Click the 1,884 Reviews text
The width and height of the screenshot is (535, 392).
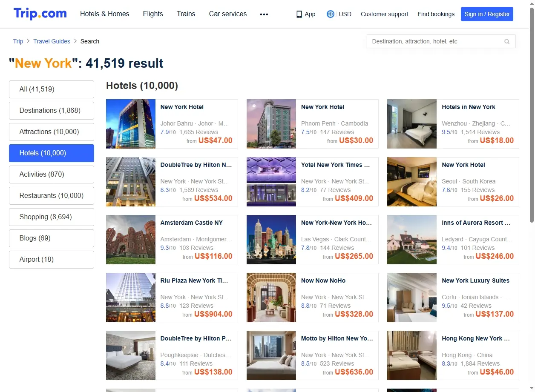480,363
